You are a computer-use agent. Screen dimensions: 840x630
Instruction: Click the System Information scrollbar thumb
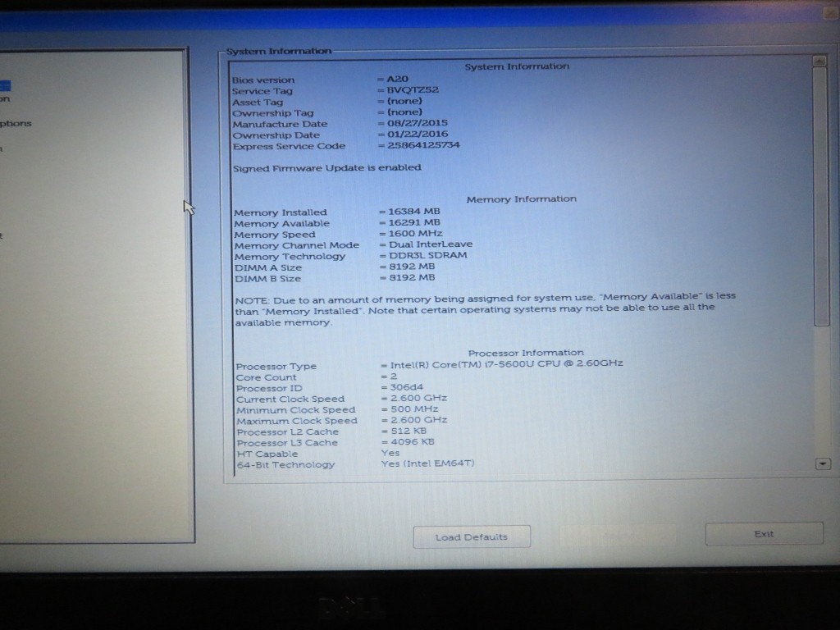[x=820, y=195]
